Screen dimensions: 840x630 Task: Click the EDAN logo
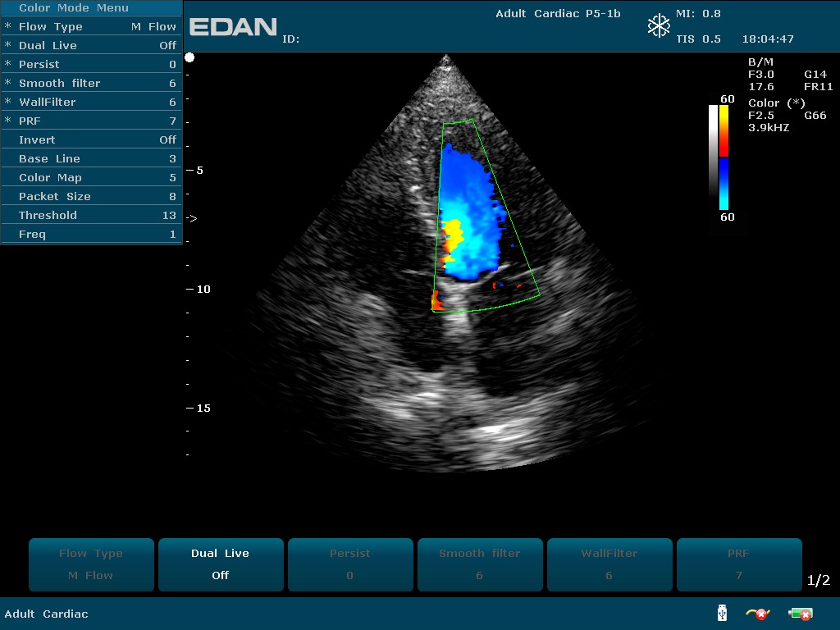click(x=233, y=27)
